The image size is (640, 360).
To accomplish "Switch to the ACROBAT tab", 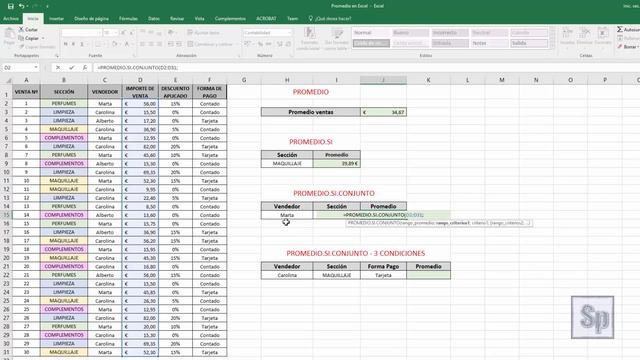I will coord(266,18).
